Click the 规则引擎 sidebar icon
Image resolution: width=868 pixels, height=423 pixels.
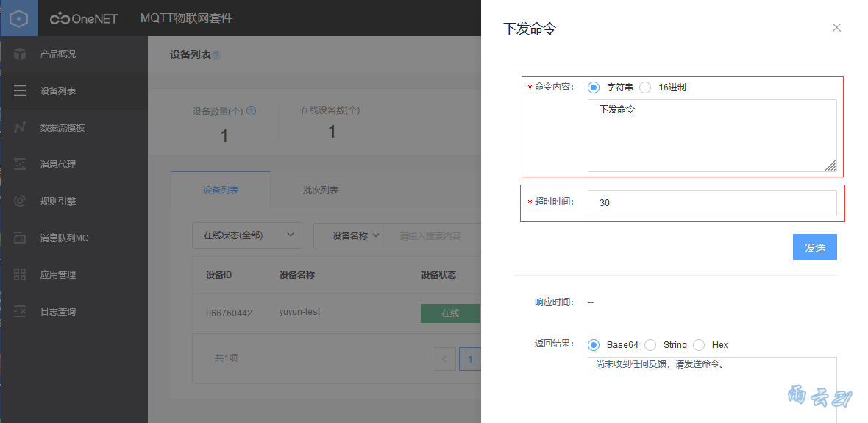(x=20, y=201)
